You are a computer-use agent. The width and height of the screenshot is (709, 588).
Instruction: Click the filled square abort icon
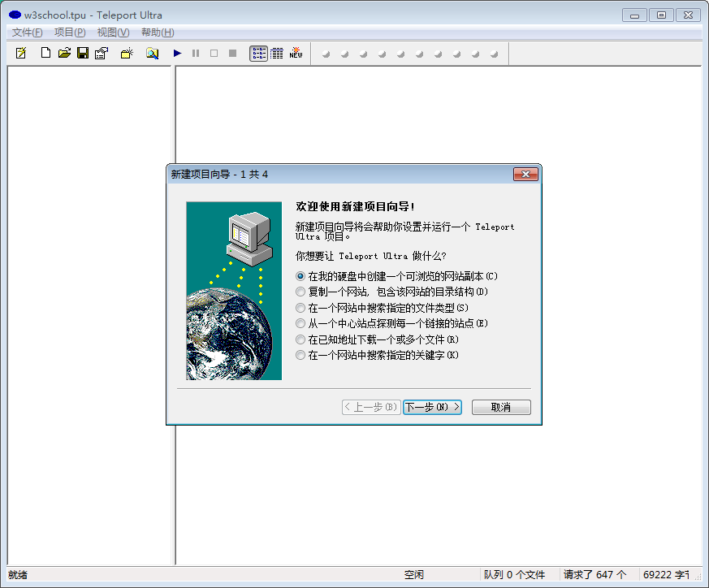coord(233,54)
